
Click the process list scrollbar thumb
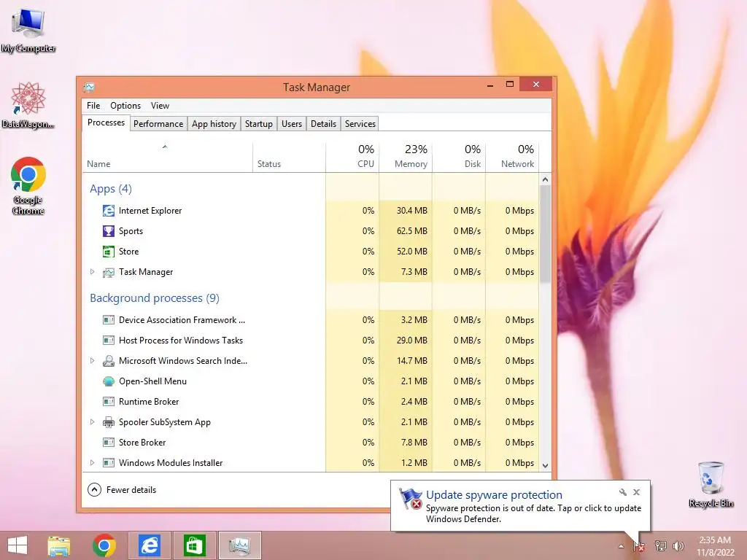click(546, 233)
